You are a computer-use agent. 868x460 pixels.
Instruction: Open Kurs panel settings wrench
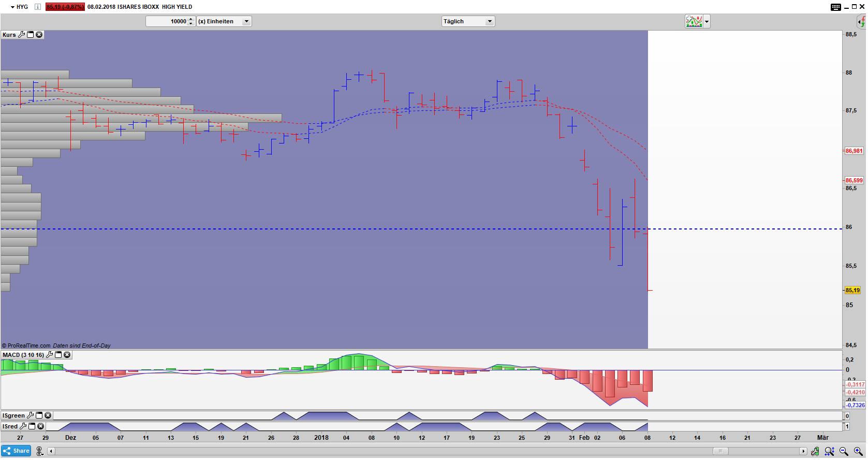tap(22, 35)
